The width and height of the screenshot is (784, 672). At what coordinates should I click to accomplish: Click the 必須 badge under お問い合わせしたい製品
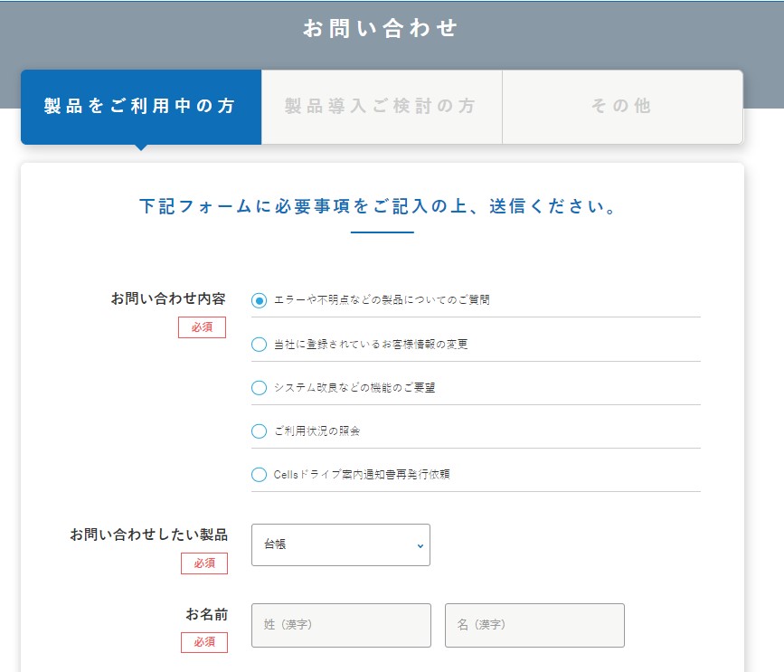pos(203,563)
